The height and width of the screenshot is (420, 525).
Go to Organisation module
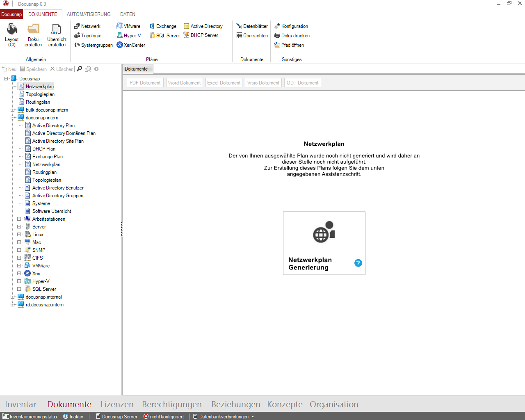(x=334, y=404)
